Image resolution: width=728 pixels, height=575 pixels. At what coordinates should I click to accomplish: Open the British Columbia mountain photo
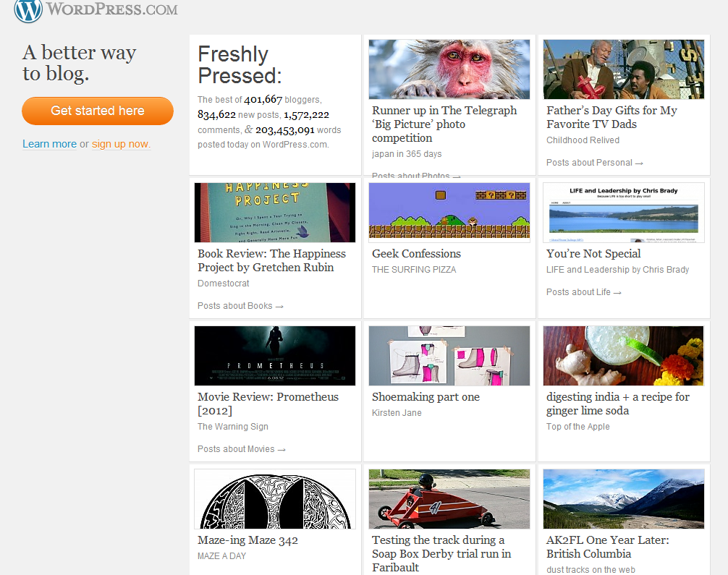623,499
